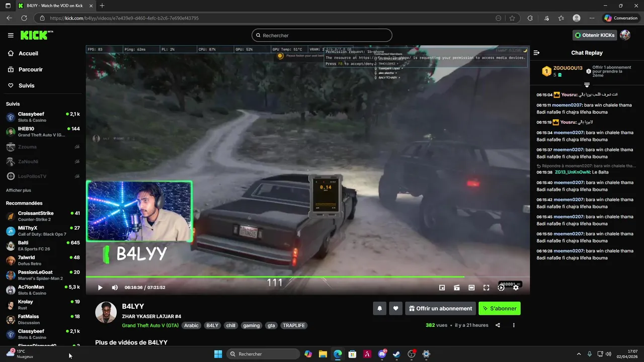
Task: Open Windows Start menu
Action: [218, 354]
